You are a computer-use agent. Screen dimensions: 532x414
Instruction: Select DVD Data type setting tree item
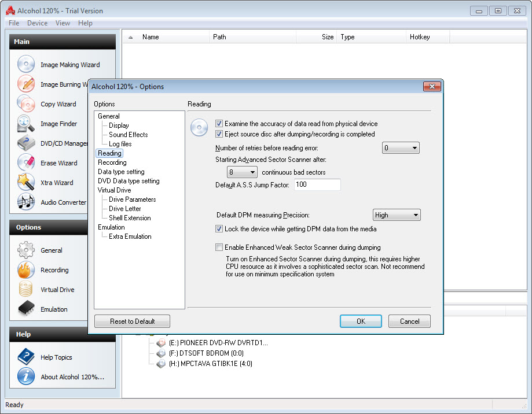(x=129, y=181)
